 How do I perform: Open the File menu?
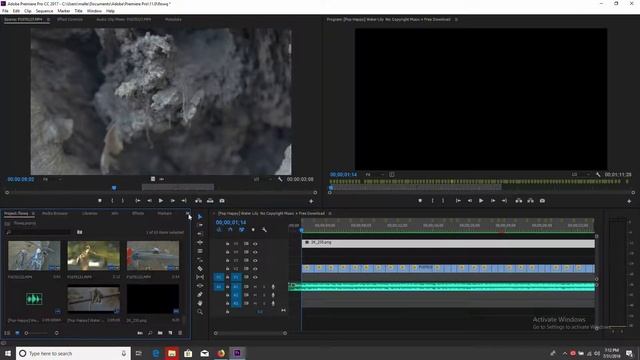coord(5,11)
